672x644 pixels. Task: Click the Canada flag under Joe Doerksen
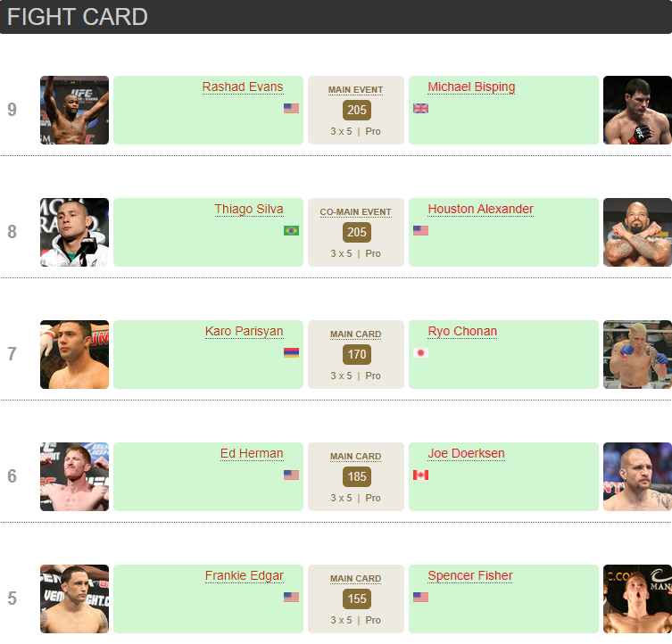pyautogui.click(x=420, y=475)
